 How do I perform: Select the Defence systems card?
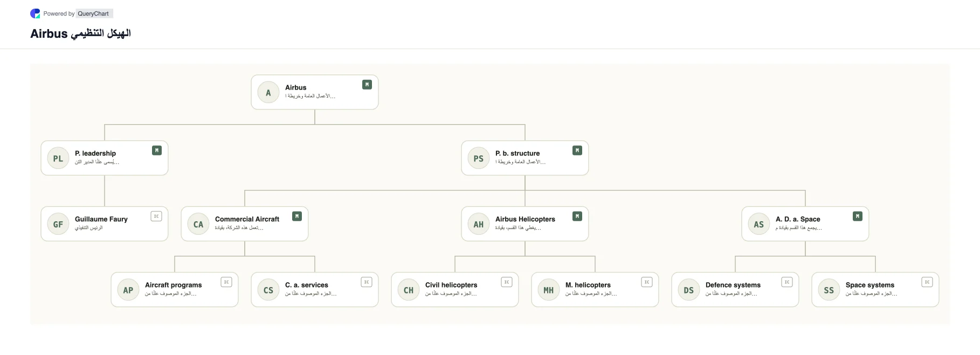point(735,290)
